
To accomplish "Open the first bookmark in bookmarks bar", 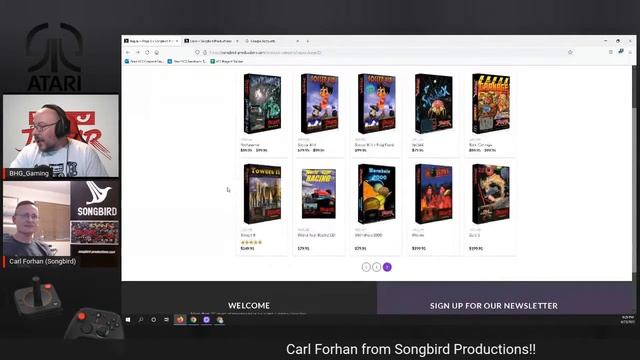I will click(144, 61).
